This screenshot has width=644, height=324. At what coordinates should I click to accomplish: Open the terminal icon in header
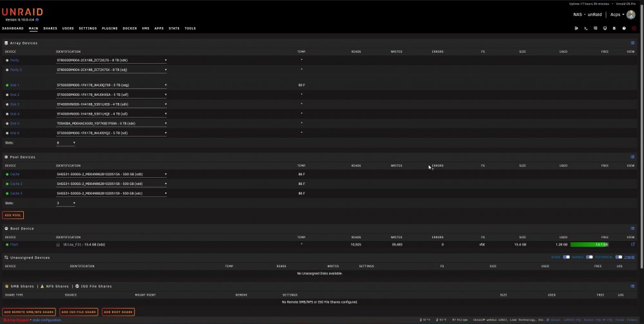click(585, 28)
